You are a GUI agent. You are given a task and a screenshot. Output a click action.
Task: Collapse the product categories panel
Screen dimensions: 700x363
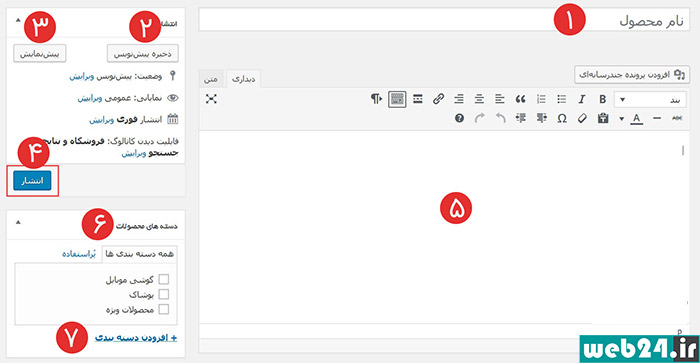[18, 222]
